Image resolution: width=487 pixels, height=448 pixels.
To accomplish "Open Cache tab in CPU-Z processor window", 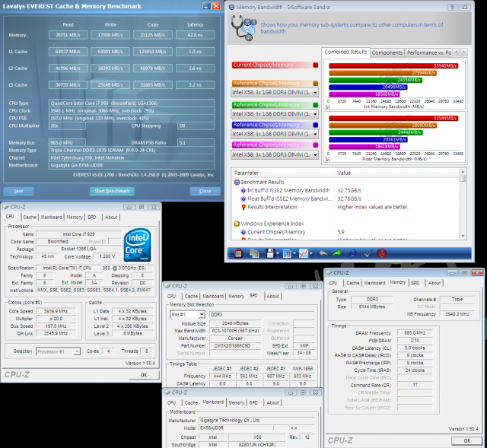I will click(x=30, y=218).
